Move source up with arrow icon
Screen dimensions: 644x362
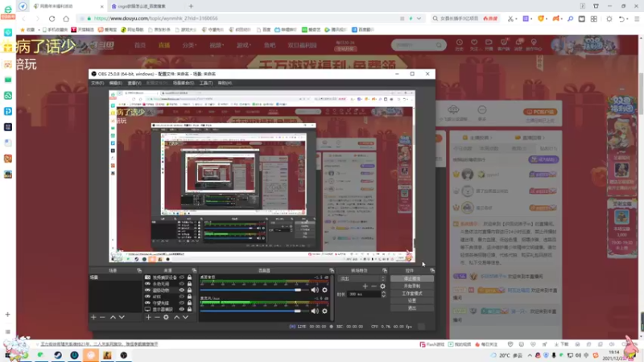point(176,317)
